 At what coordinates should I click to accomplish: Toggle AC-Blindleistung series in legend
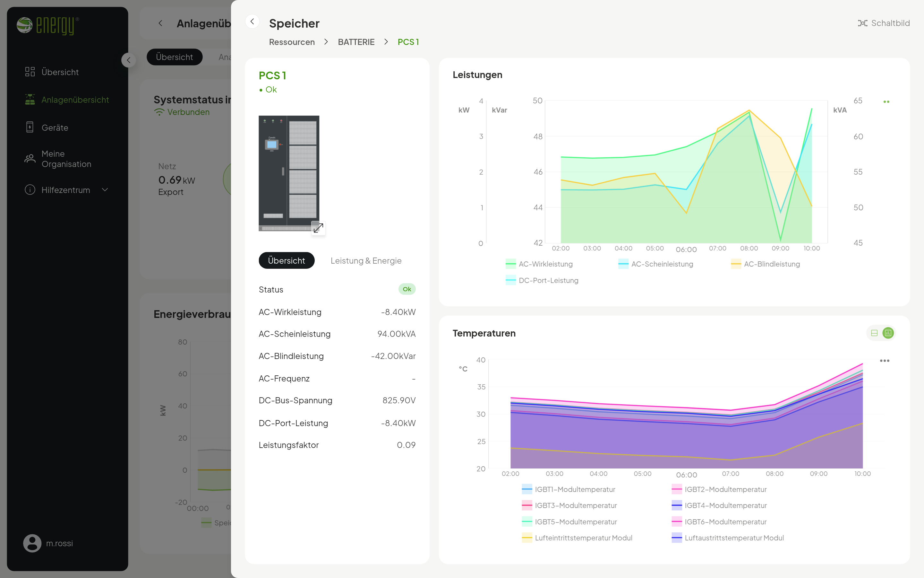point(765,264)
